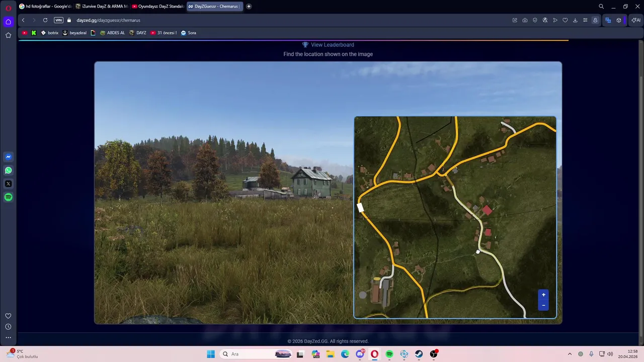This screenshot has height=362, width=644.
Task: Open the '31 öncesi !' bookmark
Action: pyautogui.click(x=164, y=33)
